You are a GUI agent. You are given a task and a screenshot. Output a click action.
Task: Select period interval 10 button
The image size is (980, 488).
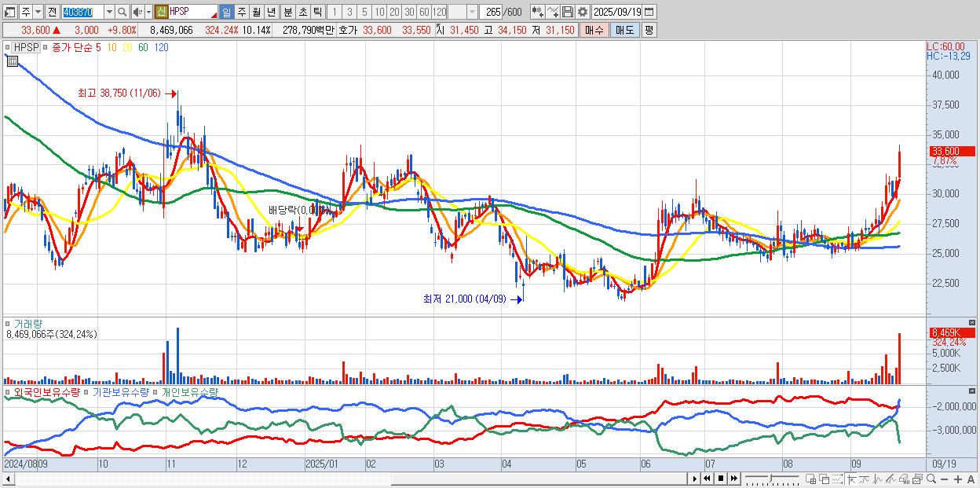(x=379, y=12)
